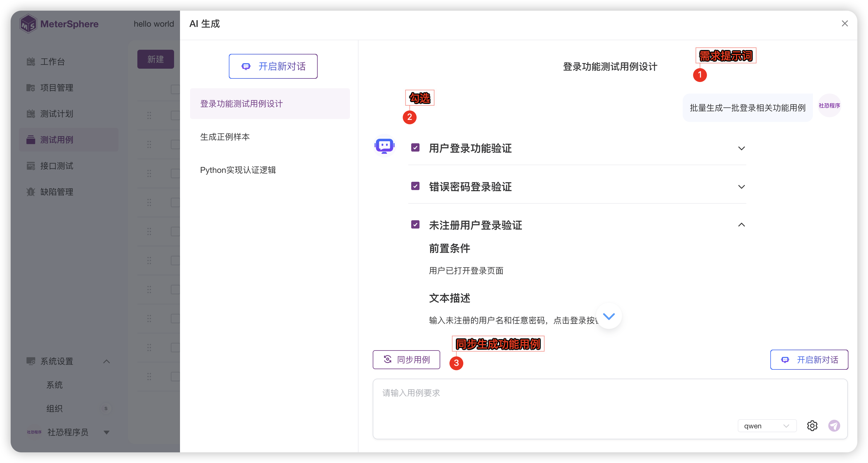This screenshot has height=463, width=868.
Task: Click the 接口测试 API icon
Action: pos(31,166)
